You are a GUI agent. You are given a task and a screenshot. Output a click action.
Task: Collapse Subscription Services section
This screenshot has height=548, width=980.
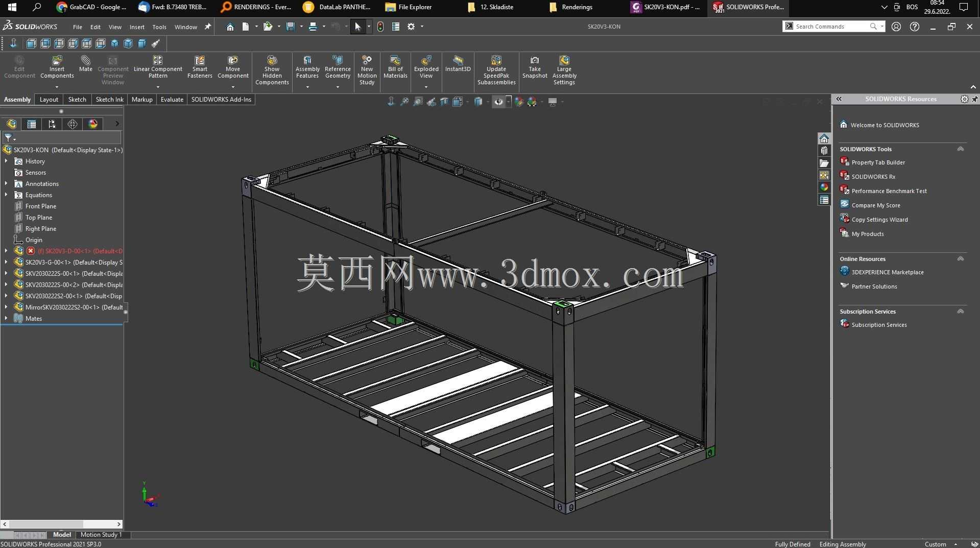click(x=960, y=312)
